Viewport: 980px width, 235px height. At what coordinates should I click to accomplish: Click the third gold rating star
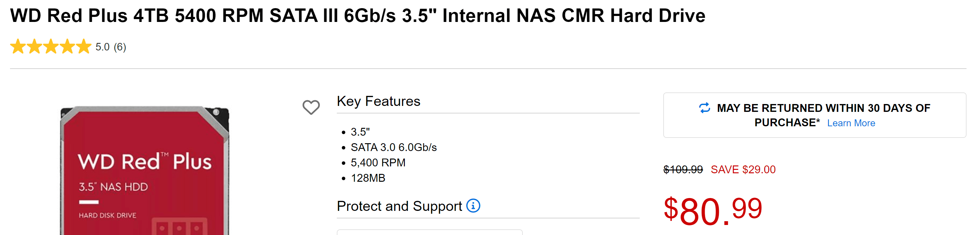[51, 47]
